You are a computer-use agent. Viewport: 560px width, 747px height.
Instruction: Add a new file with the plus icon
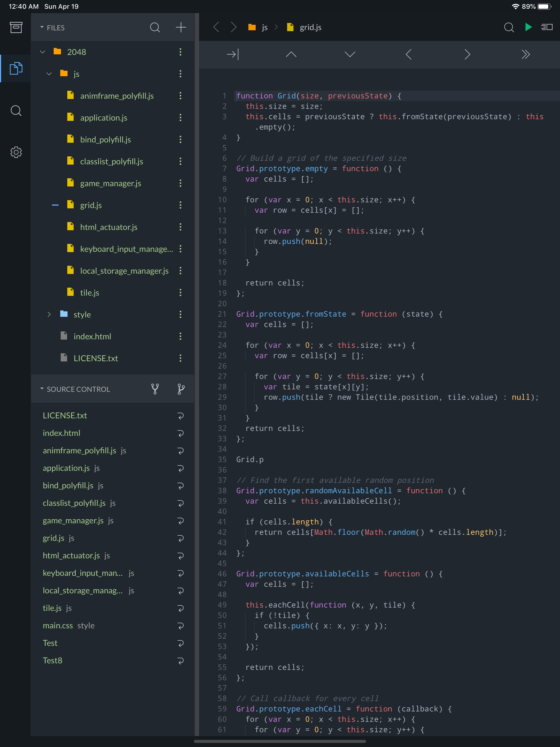(x=181, y=27)
